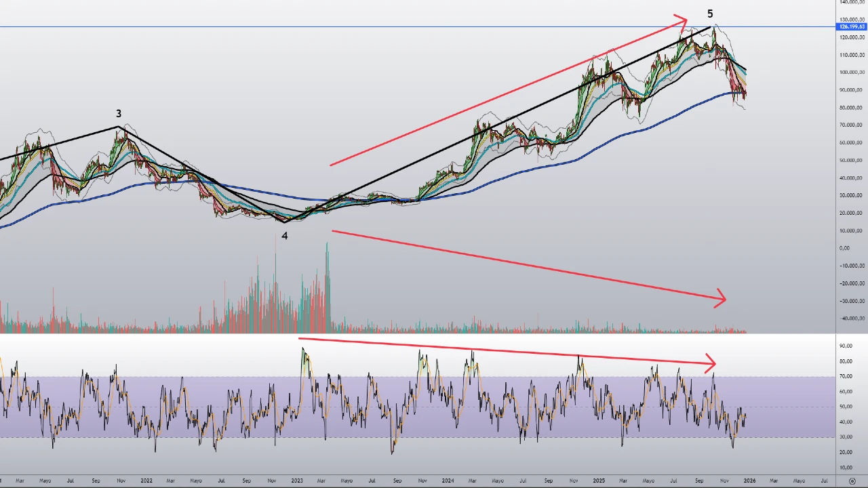This screenshot has width=868, height=488.
Task: Click the 2022 label on the time axis
Action: (x=146, y=481)
